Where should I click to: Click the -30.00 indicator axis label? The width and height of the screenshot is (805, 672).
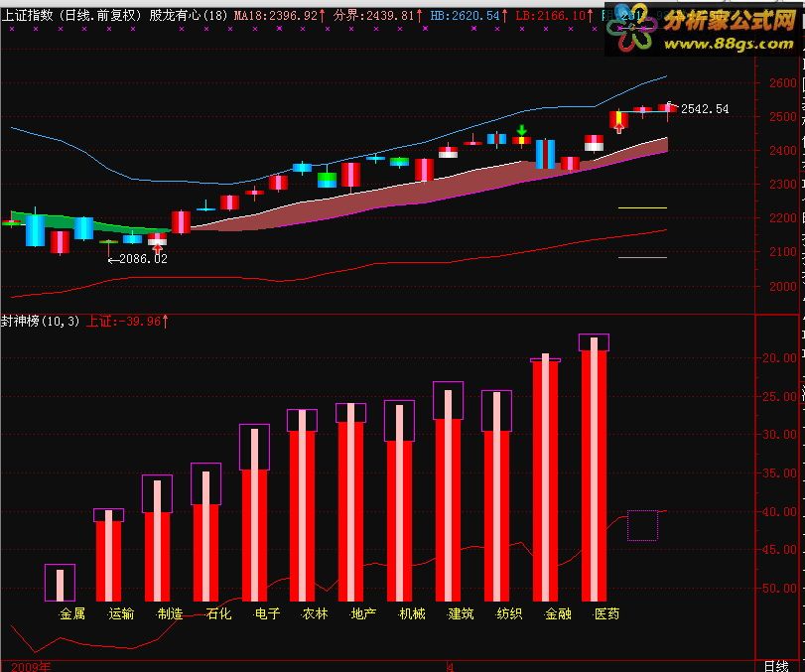(778, 435)
